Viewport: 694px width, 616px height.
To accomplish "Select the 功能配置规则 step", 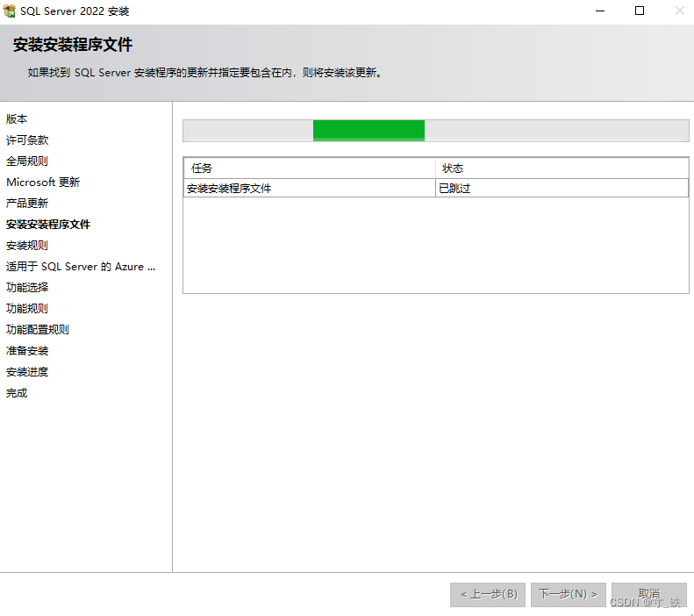I will pyautogui.click(x=38, y=330).
